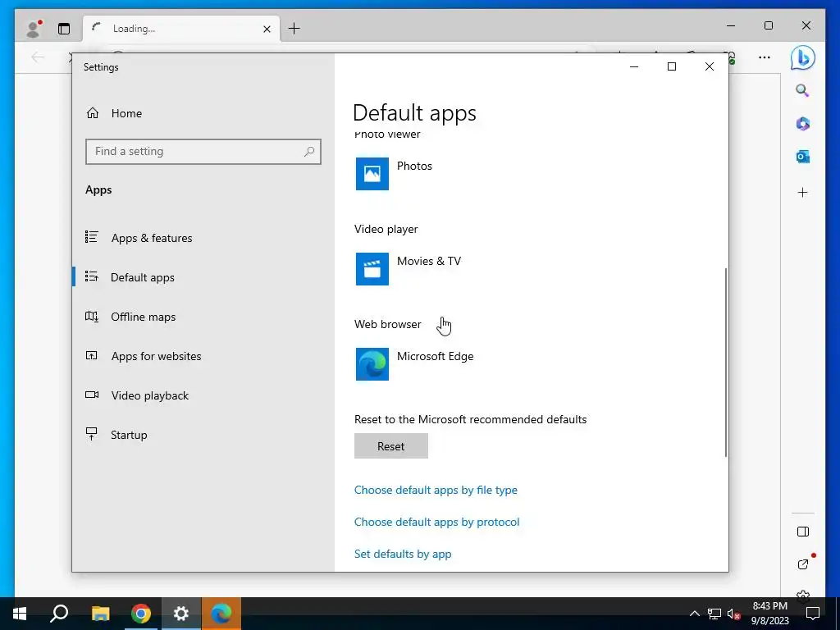Screen dimensions: 840x630
Task: Go to Apps for websites
Action: tap(143, 356)
